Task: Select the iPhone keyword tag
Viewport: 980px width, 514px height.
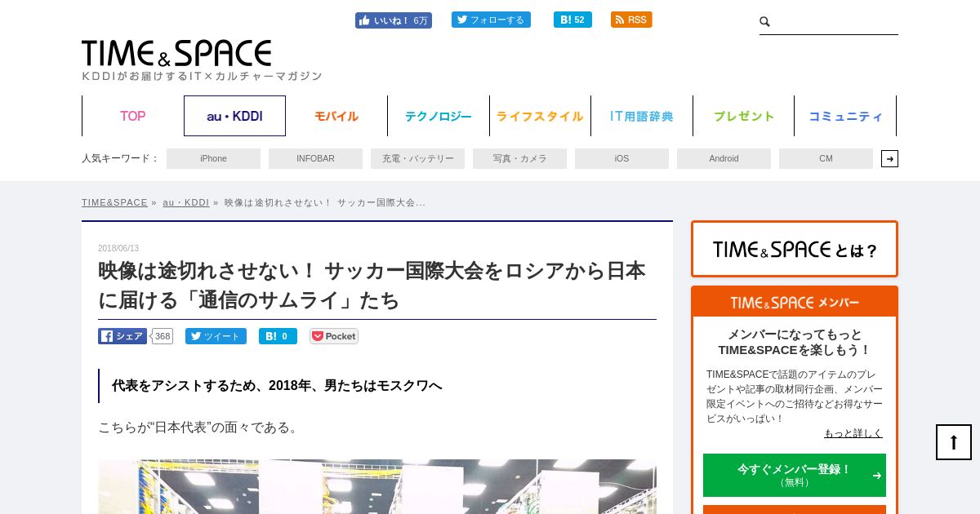Action: (x=213, y=158)
